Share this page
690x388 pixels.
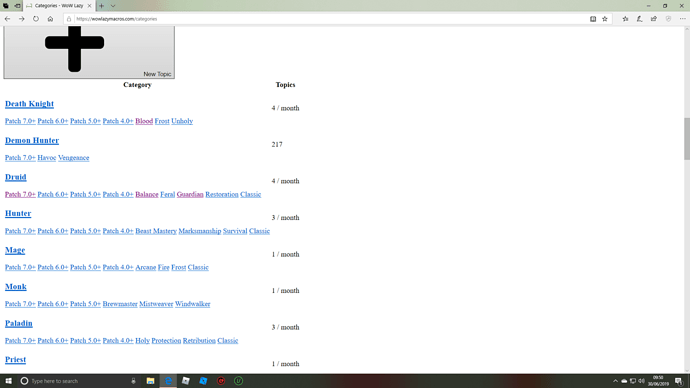[x=654, y=19]
